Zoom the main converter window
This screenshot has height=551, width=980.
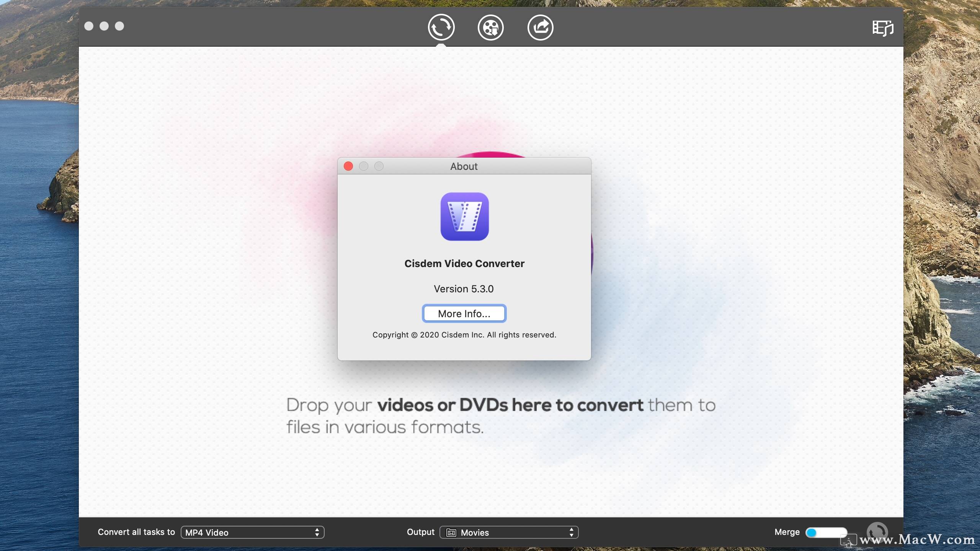119,26
